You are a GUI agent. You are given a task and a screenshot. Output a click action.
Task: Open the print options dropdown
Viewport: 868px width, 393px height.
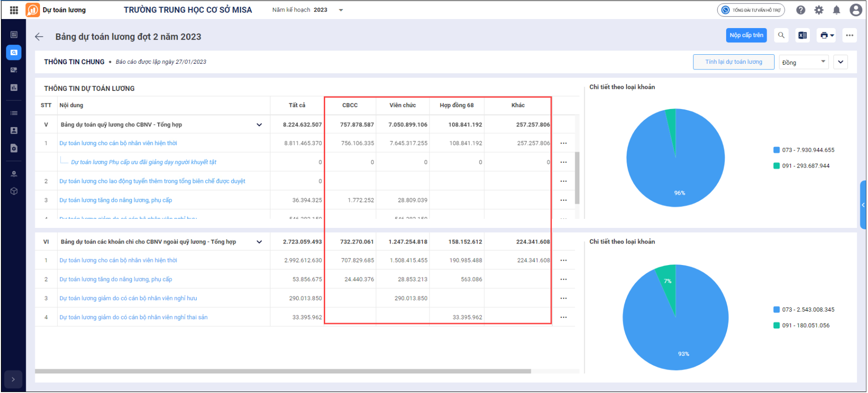click(826, 35)
